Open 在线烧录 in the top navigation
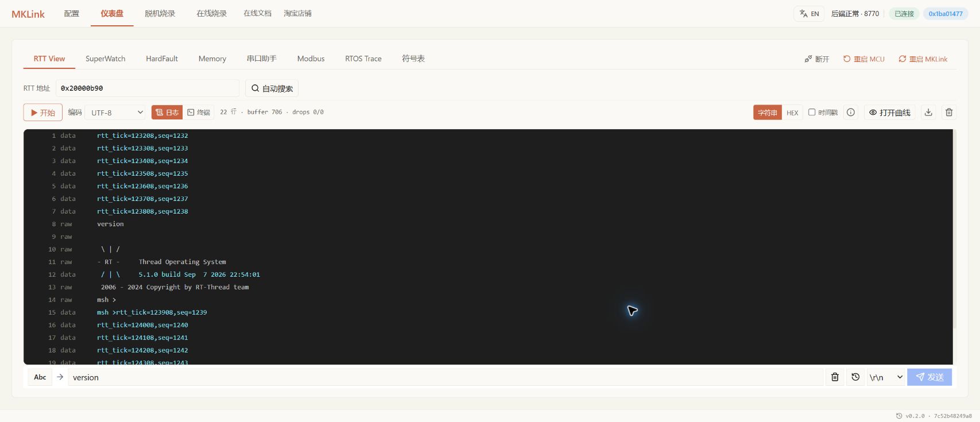 click(212, 13)
